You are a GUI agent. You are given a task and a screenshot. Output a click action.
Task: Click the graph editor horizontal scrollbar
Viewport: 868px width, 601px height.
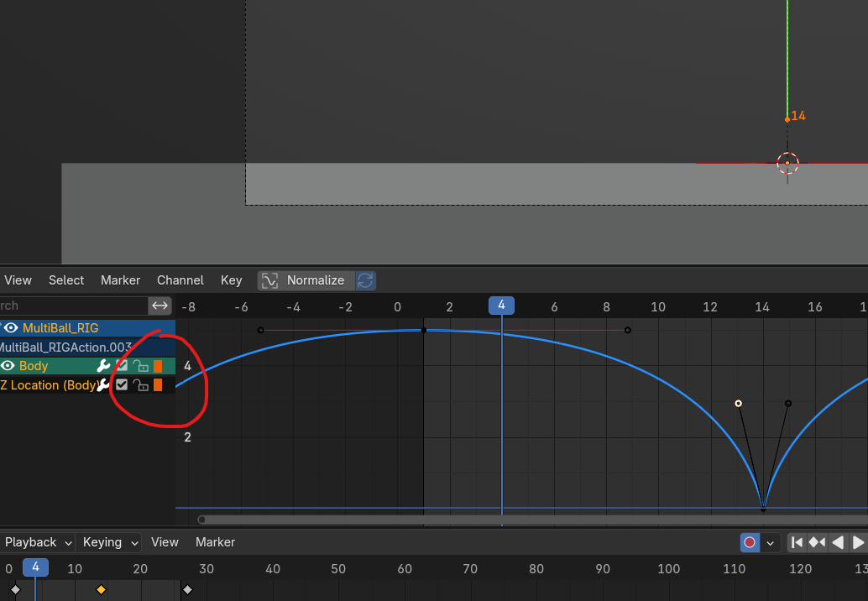[x=532, y=520]
